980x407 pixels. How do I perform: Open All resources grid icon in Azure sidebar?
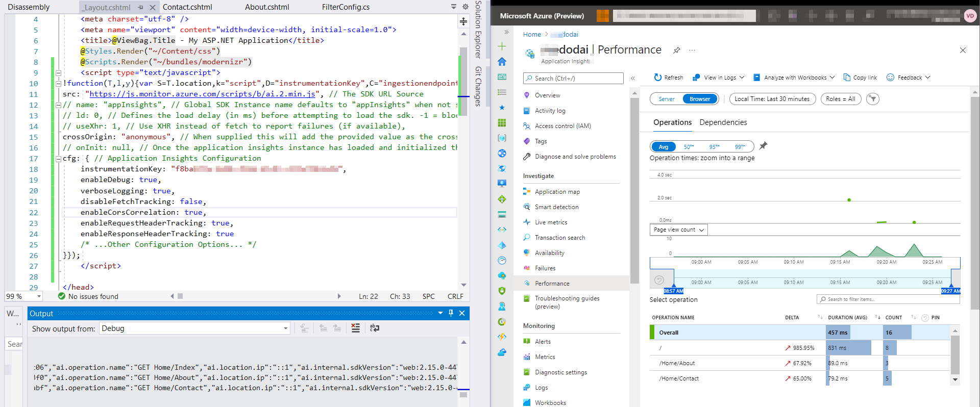click(502, 123)
